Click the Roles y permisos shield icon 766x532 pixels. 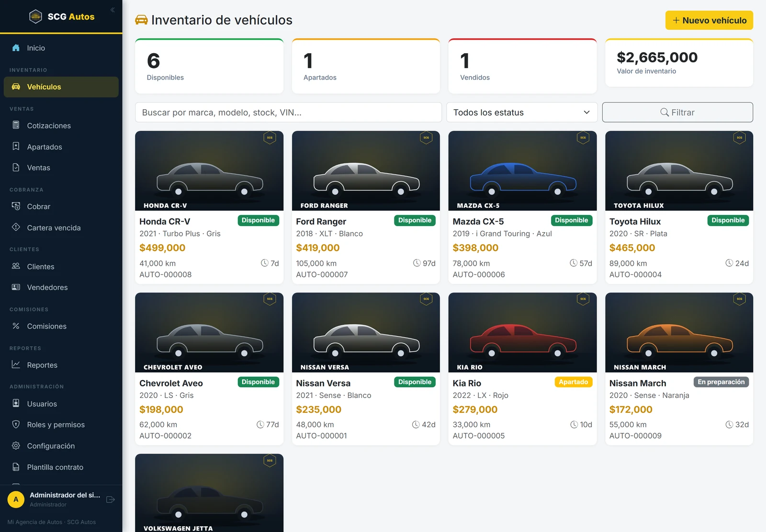(16, 425)
